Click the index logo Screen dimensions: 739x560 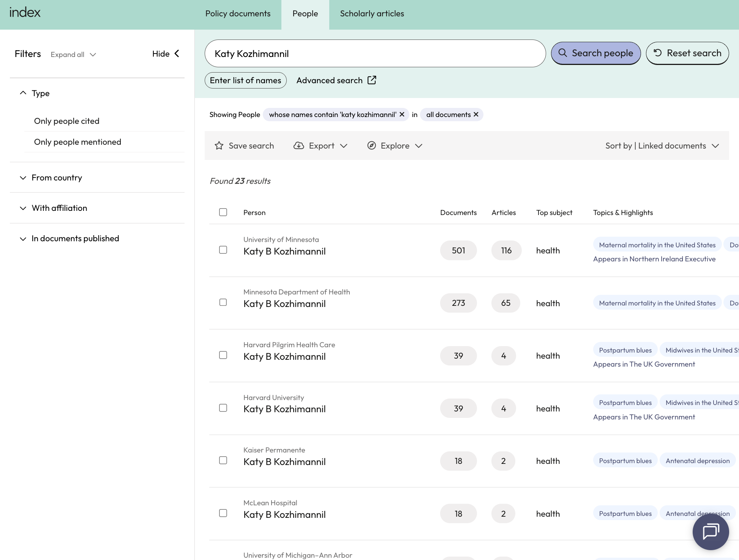(x=25, y=13)
